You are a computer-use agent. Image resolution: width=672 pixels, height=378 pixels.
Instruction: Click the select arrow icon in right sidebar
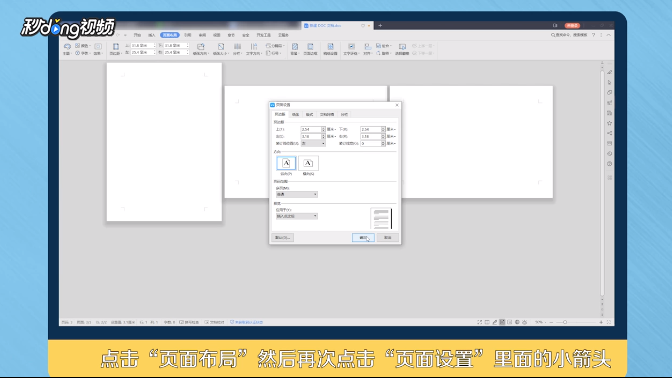(x=609, y=82)
